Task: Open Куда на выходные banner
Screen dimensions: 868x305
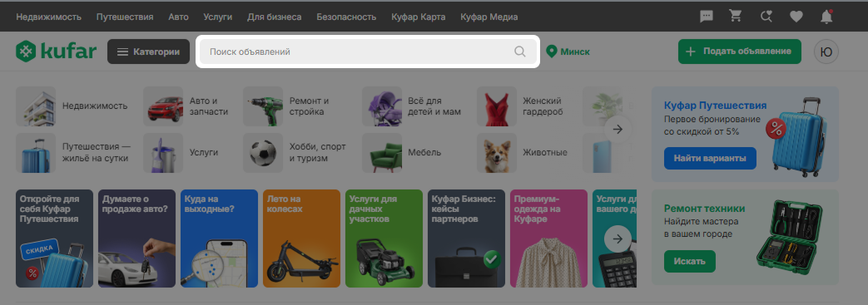Action: tap(219, 239)
